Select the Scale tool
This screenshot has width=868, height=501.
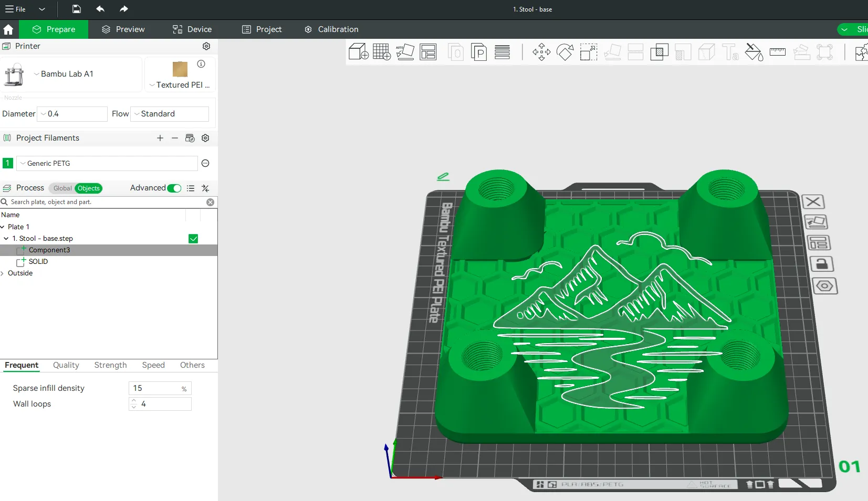pyautogui.click(x=589, y=52)
